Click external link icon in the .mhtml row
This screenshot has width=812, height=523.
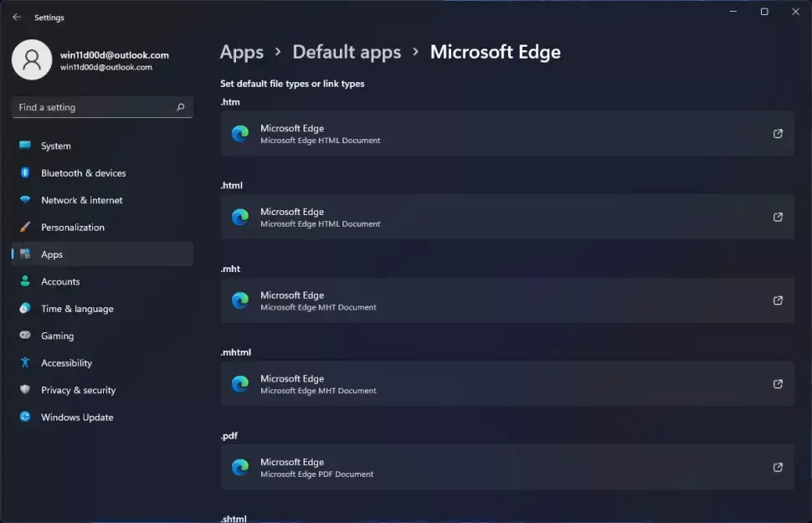[x=778, y=384]
